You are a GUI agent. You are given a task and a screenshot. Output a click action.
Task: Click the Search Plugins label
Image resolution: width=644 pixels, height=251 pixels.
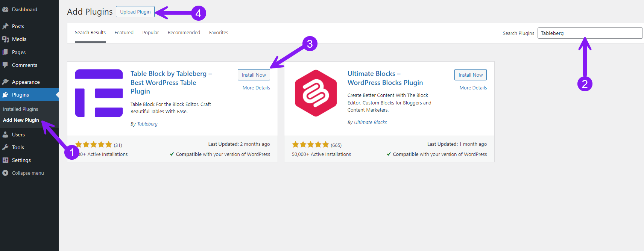[518, 33]
